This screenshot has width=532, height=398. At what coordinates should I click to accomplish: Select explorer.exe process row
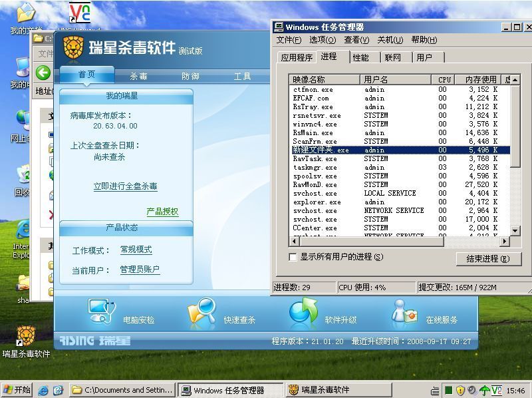(x=400, y=202)
